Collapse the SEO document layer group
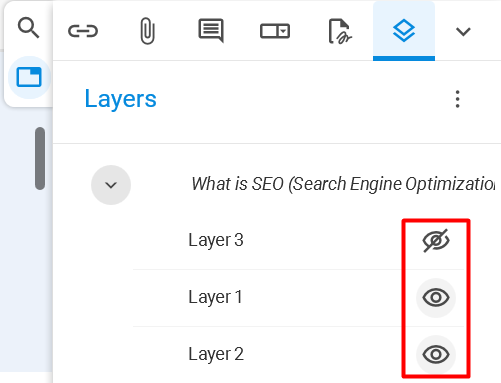 click(111, 185)
